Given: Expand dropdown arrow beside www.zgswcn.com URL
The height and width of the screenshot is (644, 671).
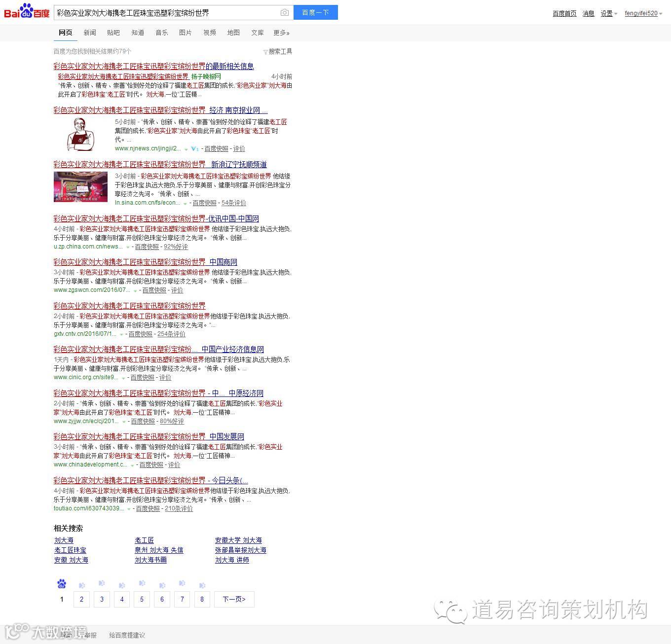Looking at the screenshot, I should [135, 290].
